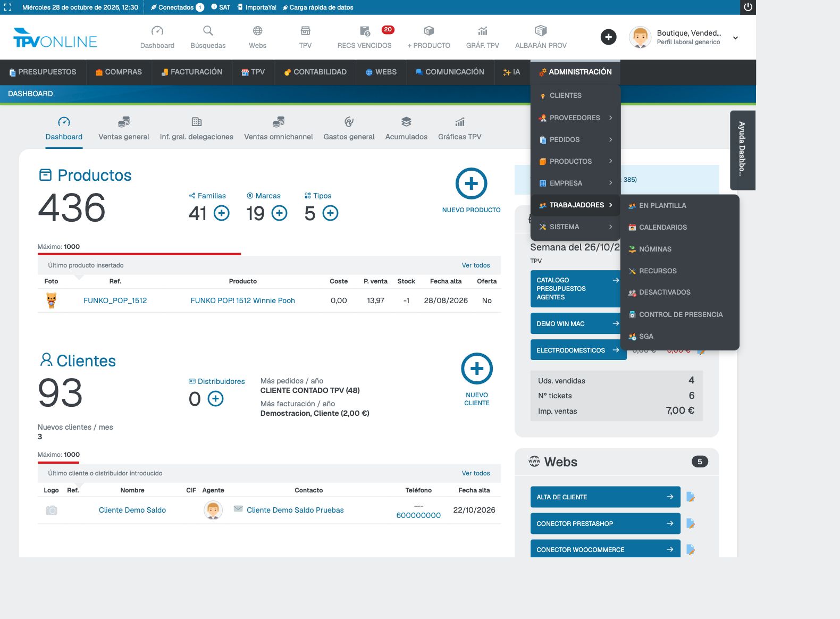Add a new Familia with plus icon

coord(222,213)
